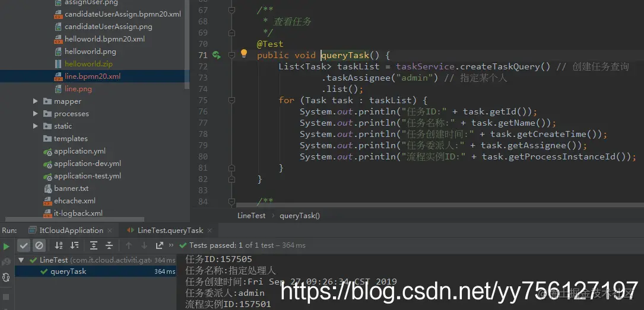The width and height of the screenshot is (644, 310).
Task: Click the 任务ID:157505 console output line
Action: pos(218,259)
